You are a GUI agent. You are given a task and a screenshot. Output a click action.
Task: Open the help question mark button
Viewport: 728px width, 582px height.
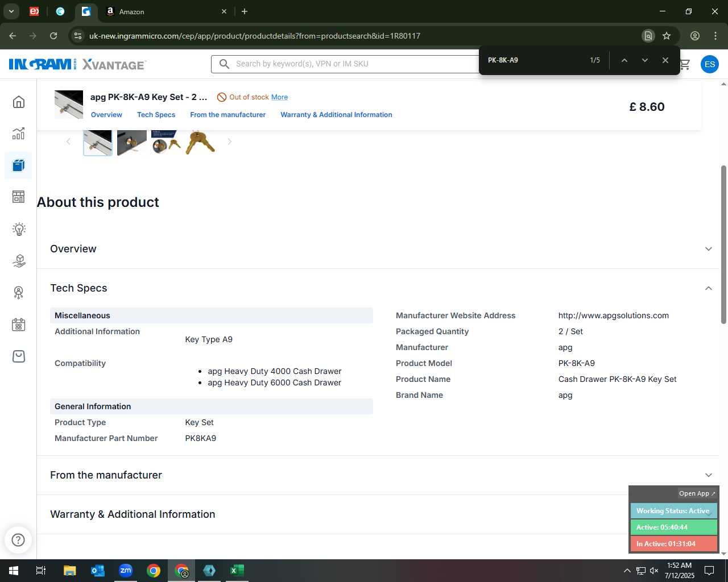coord(18,540)
